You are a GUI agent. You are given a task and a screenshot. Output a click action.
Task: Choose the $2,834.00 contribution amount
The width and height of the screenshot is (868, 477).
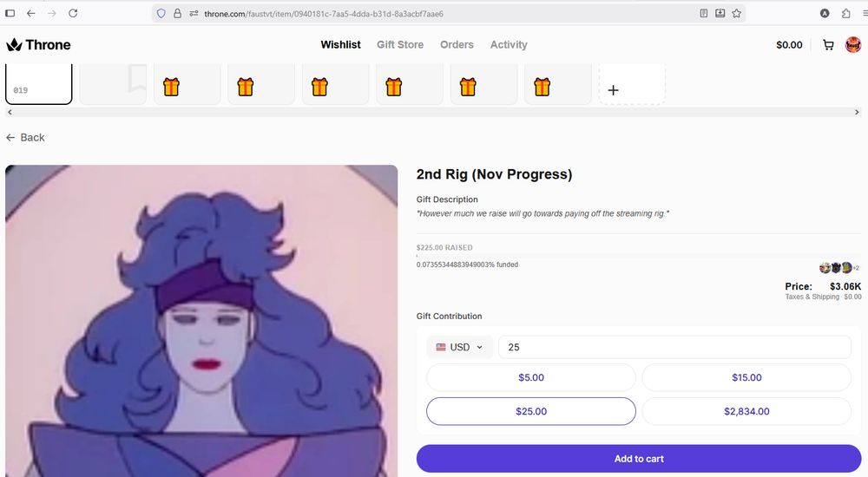(x=746, y=411)
